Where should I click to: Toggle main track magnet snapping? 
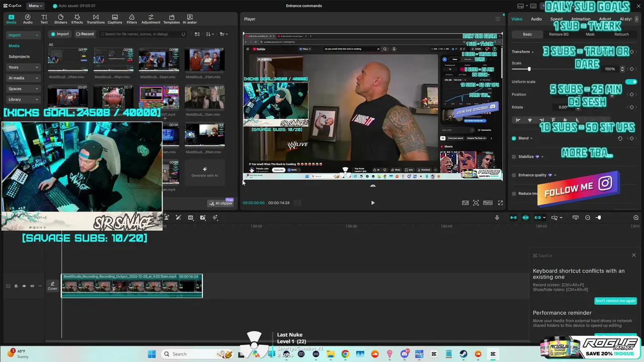click(513, 218)
